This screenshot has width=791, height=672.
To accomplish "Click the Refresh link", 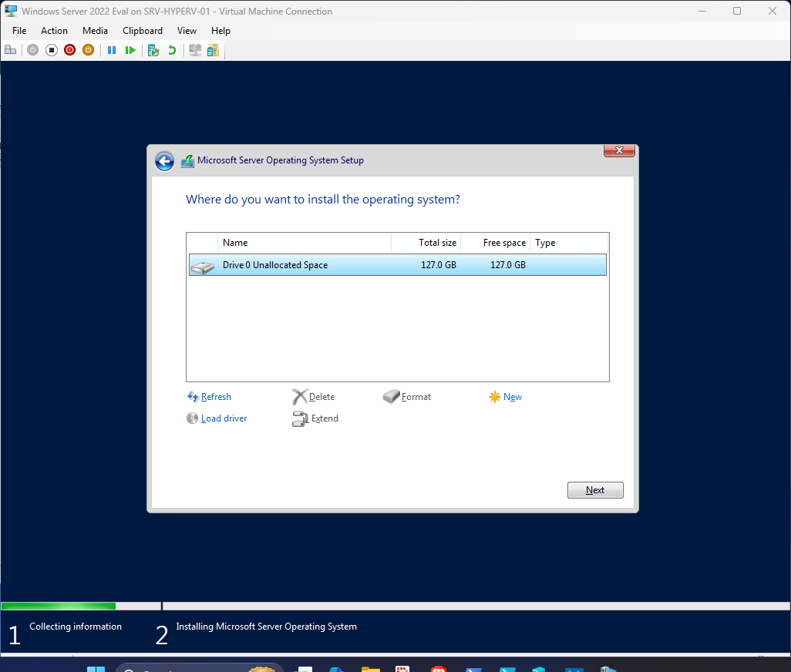I will pyautogui.click(x=215, y=396).
